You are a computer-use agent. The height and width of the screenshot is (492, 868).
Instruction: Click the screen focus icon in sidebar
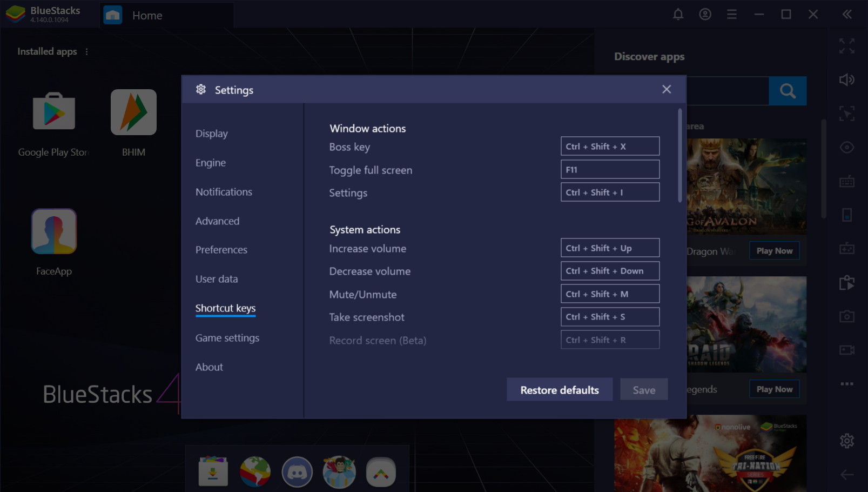point(847,114)
